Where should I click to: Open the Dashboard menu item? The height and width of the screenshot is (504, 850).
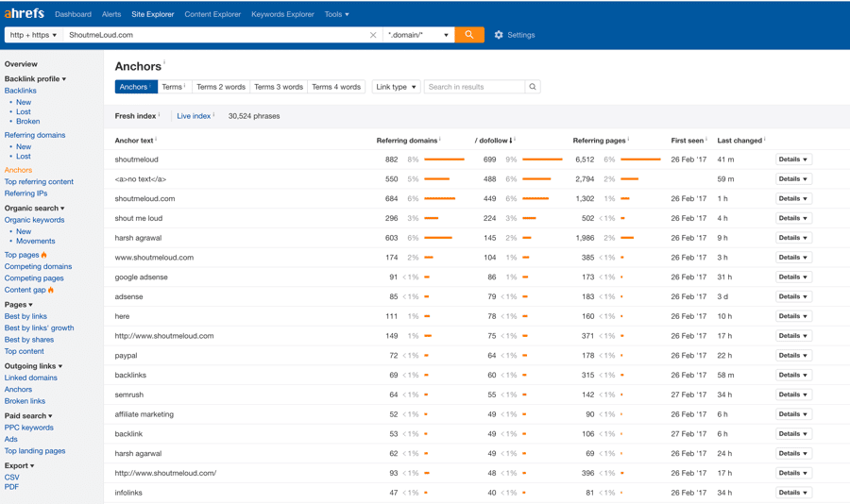click(73, 15)
